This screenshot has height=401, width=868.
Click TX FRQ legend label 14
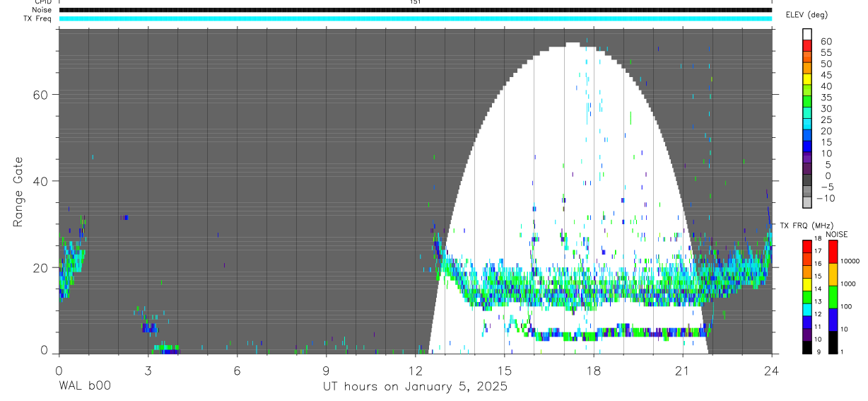(819, 289)
